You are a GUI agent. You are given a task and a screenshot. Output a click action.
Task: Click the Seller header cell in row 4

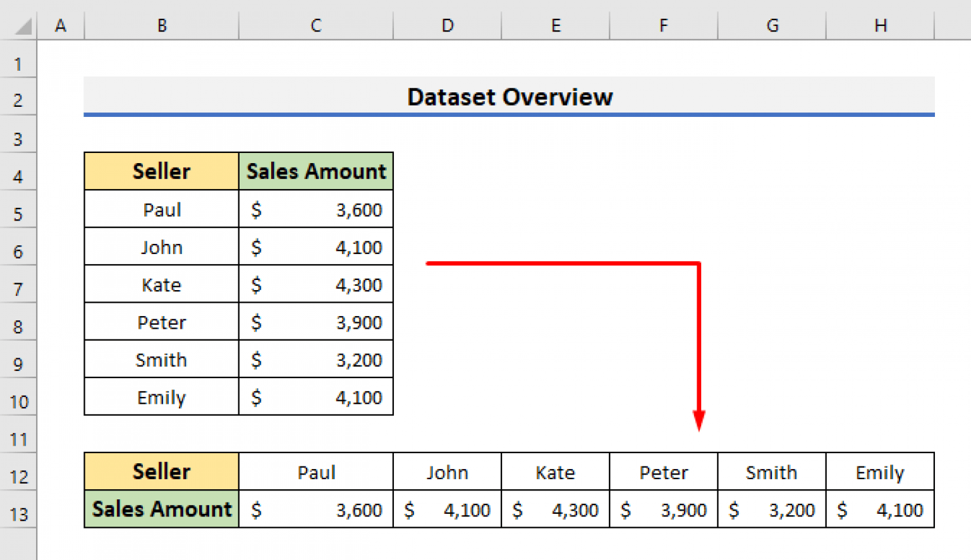pyautogui.click(x=161, y=171)
